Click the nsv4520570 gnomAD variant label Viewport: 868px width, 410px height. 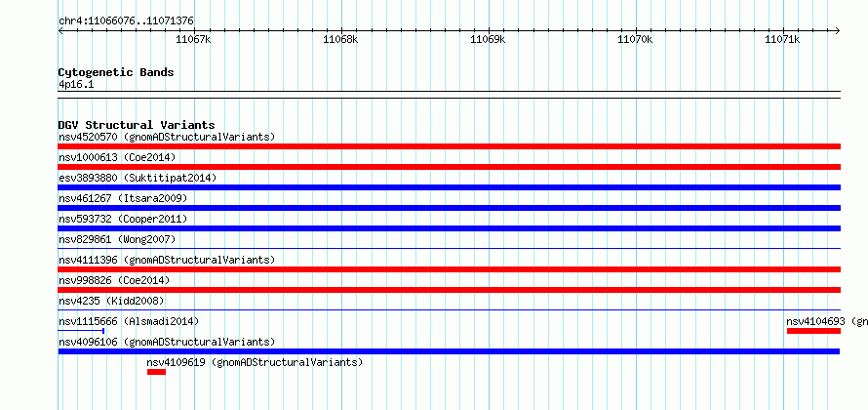pos(167,137)
